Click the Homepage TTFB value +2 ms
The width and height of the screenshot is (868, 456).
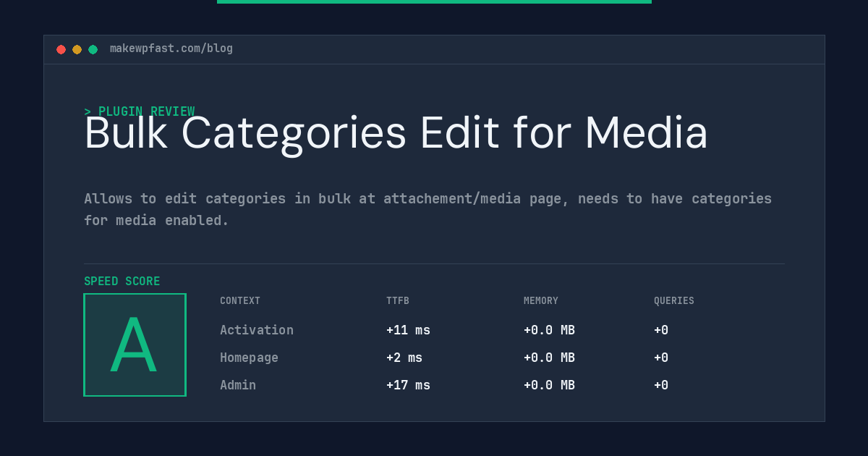(x=404, y=358)
